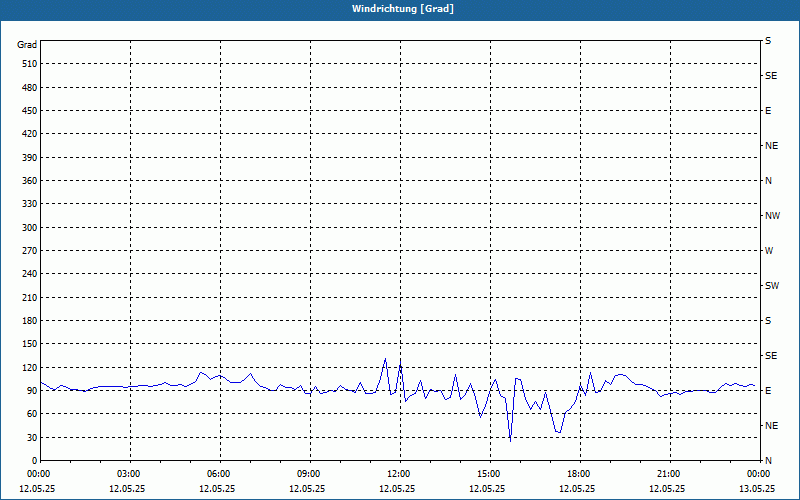This screenshot has height=500, width=800.
Task: Click the E compass label beside 450 gridline
Action: point(768,111)
